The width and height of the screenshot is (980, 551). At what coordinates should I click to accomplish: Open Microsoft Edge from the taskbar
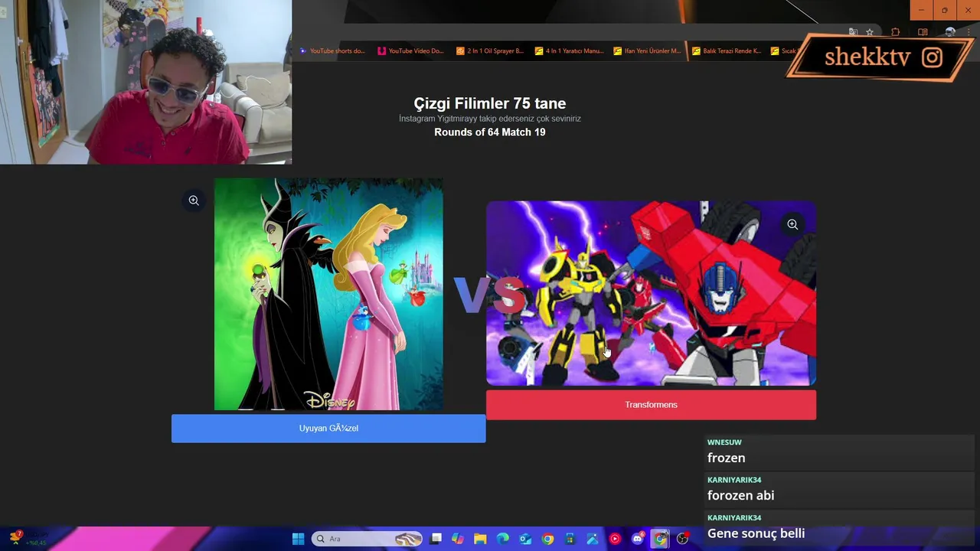502,539
